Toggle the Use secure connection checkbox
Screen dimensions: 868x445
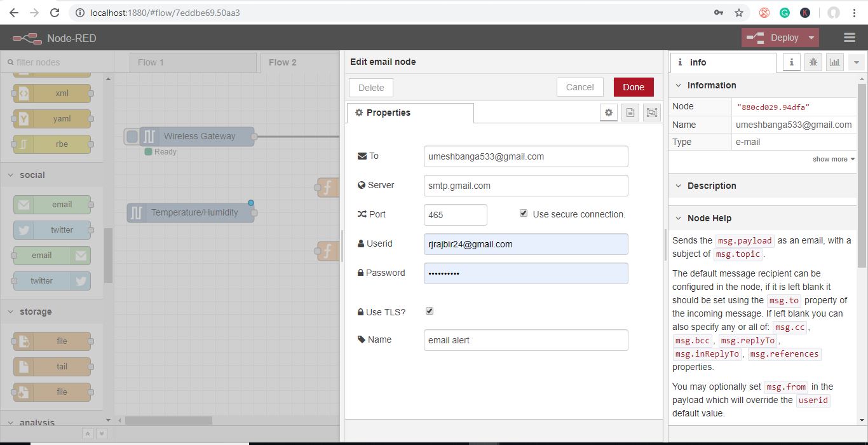pyautogui.click(x=524, y=214)
